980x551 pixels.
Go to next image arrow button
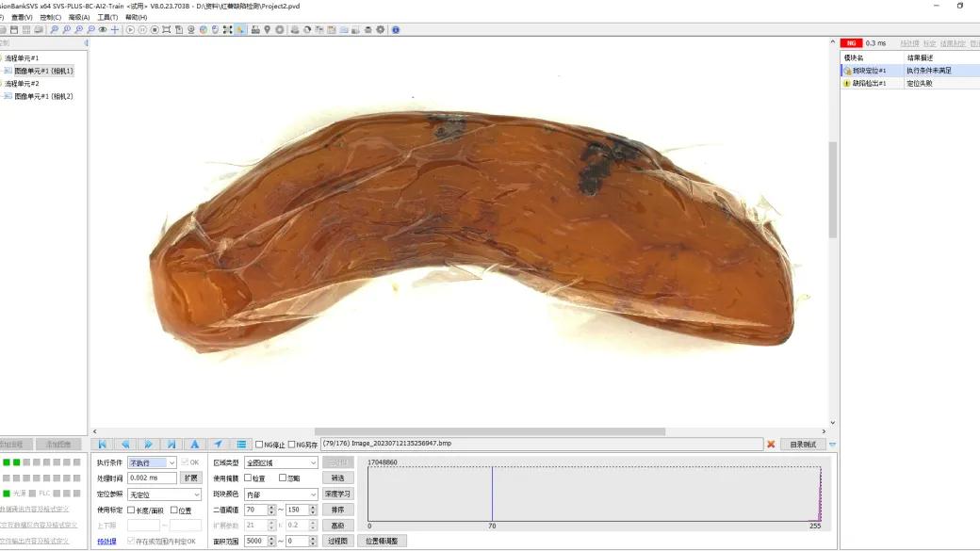click(x=148, y=445)
